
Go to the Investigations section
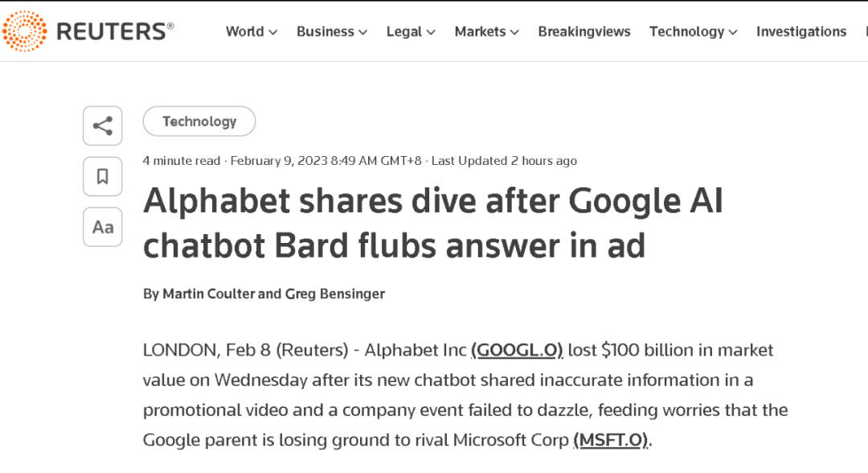pyautogui.click(x=800, y=31)
